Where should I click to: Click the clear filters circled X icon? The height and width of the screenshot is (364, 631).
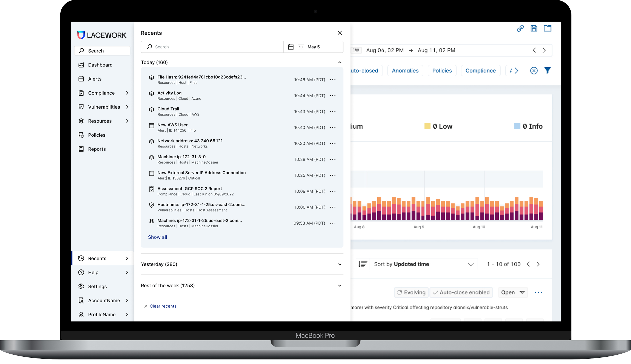[534, 71]
